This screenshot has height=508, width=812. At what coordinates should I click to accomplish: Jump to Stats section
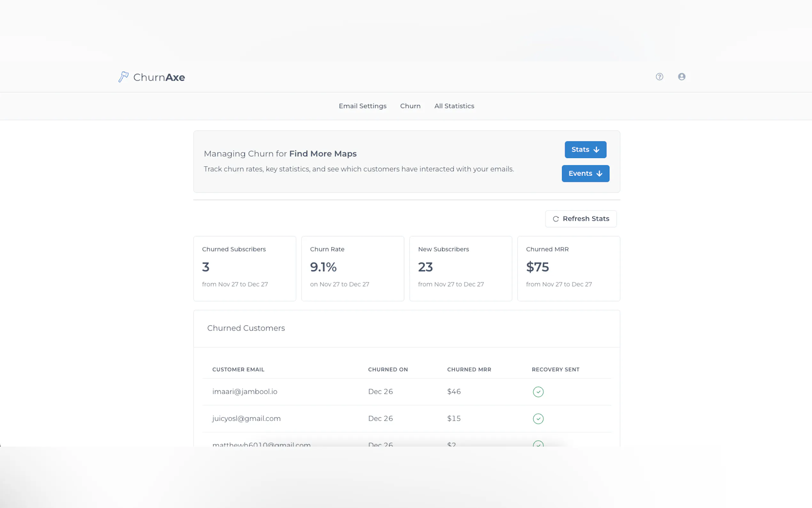580,149
